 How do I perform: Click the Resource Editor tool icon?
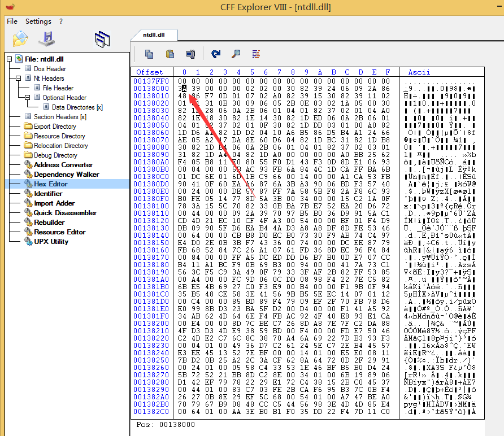point(28,232)
